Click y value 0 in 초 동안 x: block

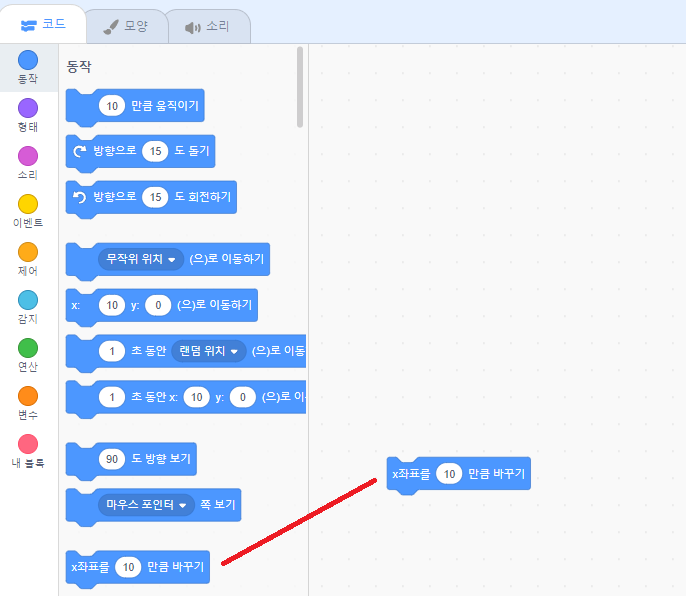click(243, 397)
